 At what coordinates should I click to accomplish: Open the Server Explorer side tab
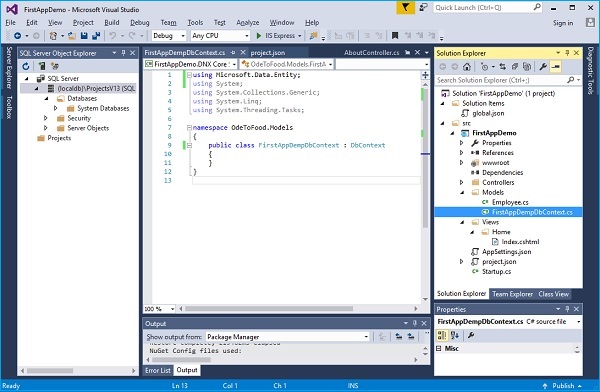(x=9, y=68)
